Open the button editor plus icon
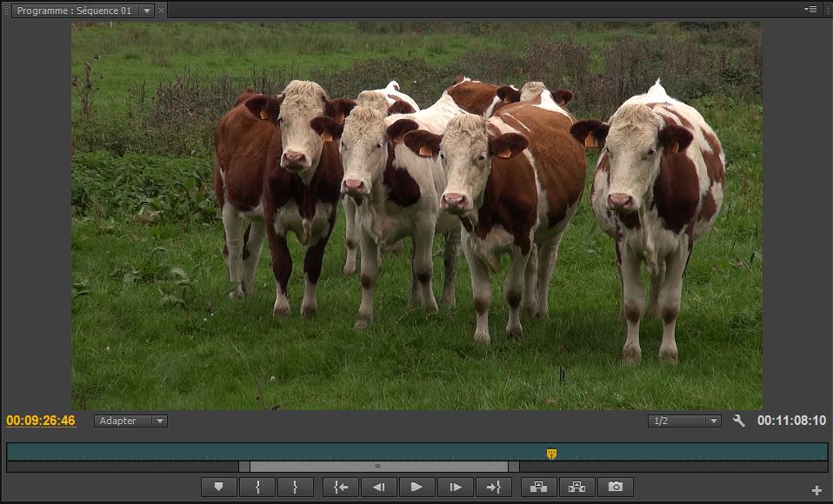This screenshot has width=833, height=504. pos(817,491)
